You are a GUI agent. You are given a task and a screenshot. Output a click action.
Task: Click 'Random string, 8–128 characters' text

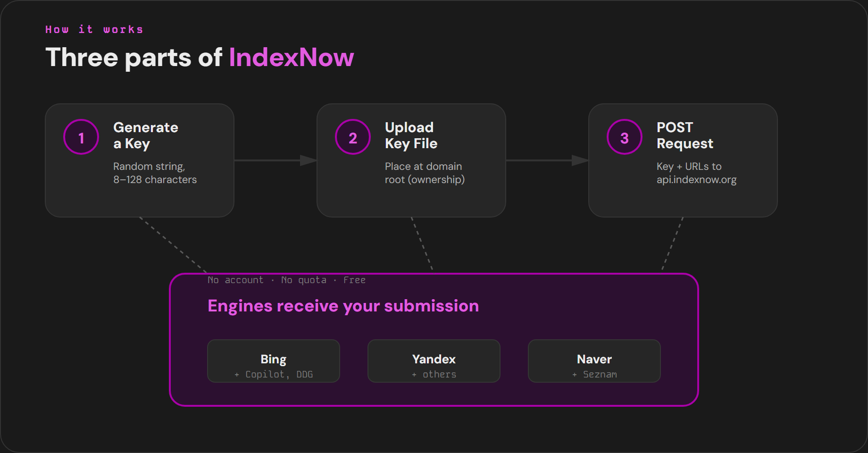pyautogui.click(x=155, y=173)
